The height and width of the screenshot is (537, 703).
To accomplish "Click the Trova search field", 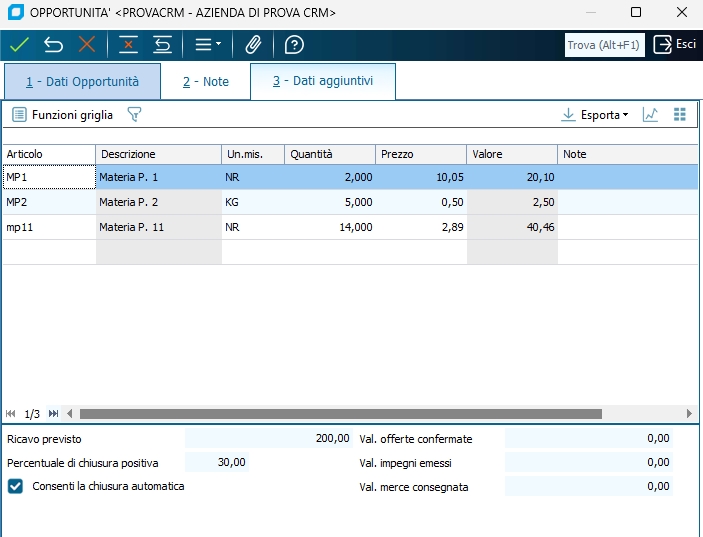I will (605, 45).
